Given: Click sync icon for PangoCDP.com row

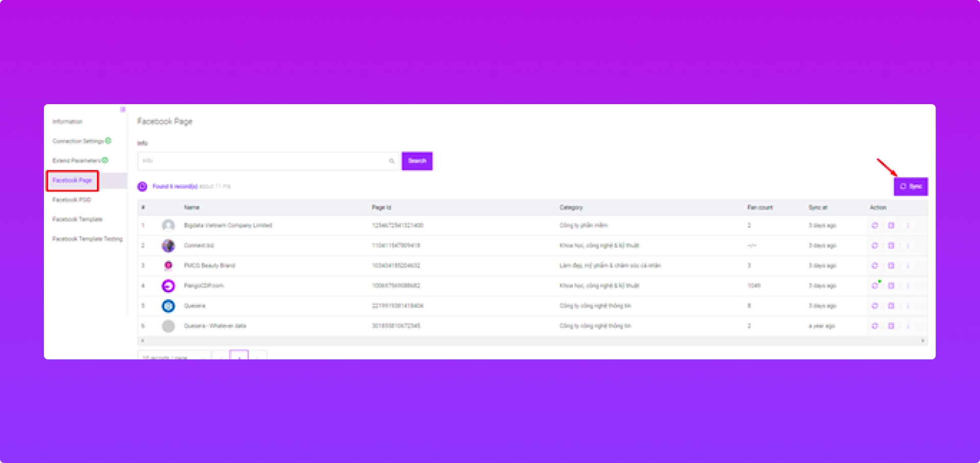Looking at the screenshot, I should click(x=874, y=285).
